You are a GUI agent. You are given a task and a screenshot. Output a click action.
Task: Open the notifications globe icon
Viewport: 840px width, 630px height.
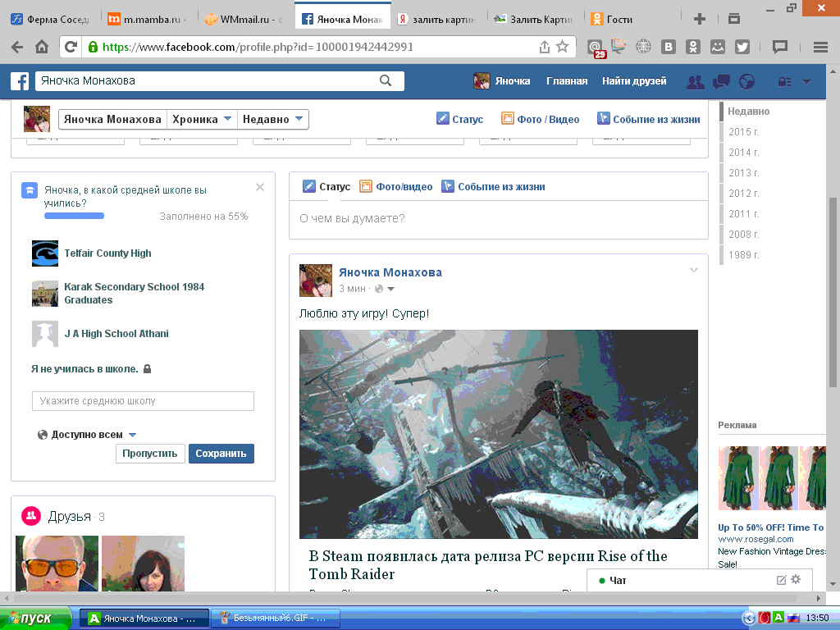[746, 81]
